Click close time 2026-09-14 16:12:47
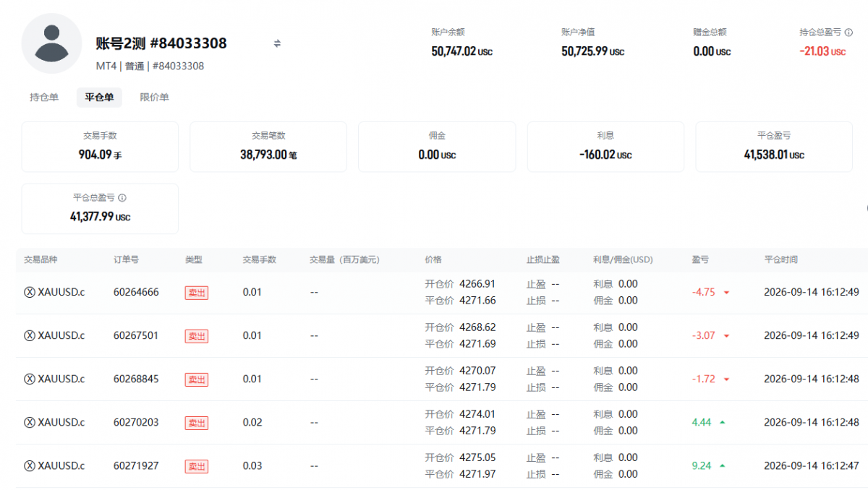This screenshot has width=868, height=490. coord(811,465)
